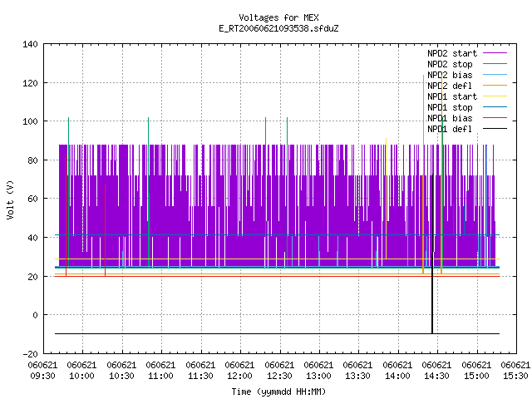Screen dimensions: 532x399
Task: Click the tall black spike near 14:30
Action: (432, 254)
